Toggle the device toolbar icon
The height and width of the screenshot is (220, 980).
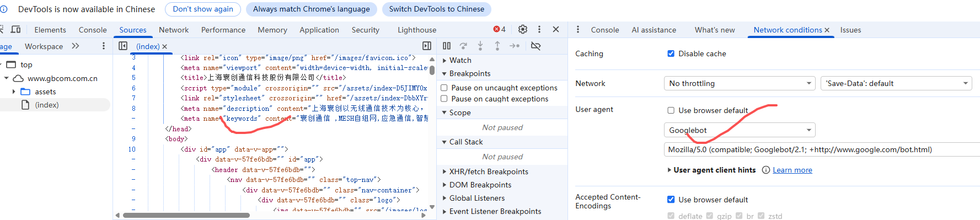(x=16, y=29)
